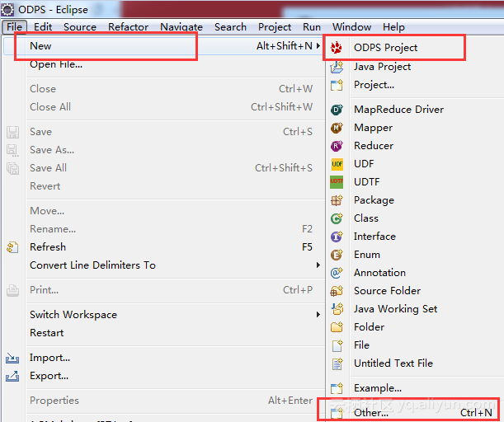Image resolution: width=504 pixels, height=422 pixels.
Task: Select Source Folder entry label
Action: [x=387, y=291]
